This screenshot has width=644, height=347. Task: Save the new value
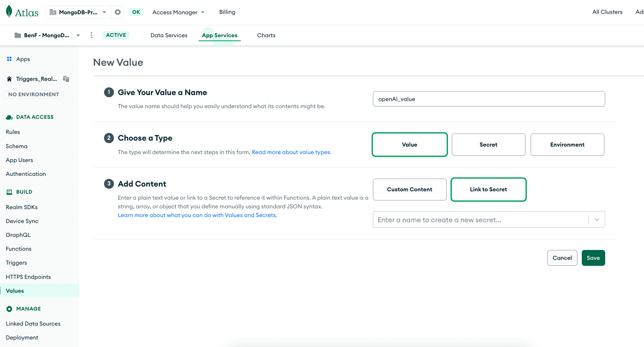tap(593, 258)
